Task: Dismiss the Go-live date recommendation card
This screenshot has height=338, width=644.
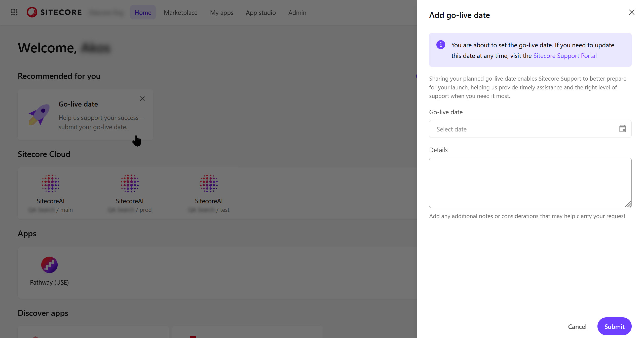Action: pyautogui.click(x=142, y=99)
